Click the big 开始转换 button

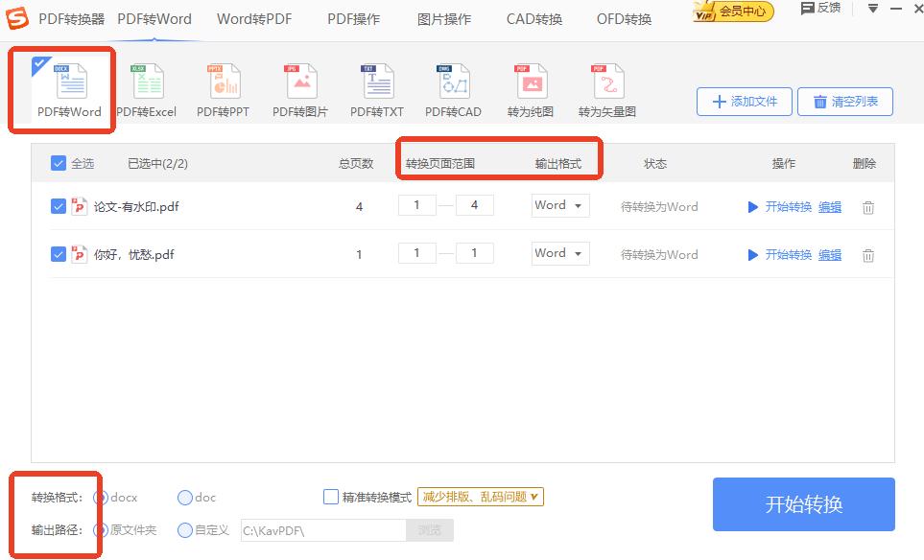click(803, 504)
